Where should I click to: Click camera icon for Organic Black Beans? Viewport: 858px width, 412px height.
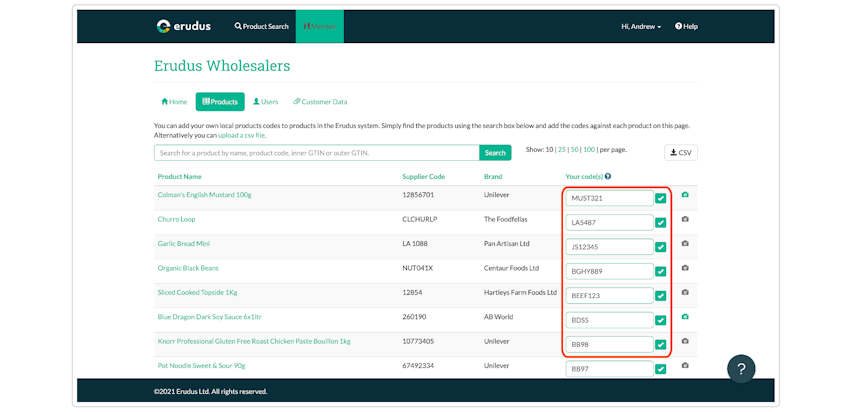click(x=685, y=268)
